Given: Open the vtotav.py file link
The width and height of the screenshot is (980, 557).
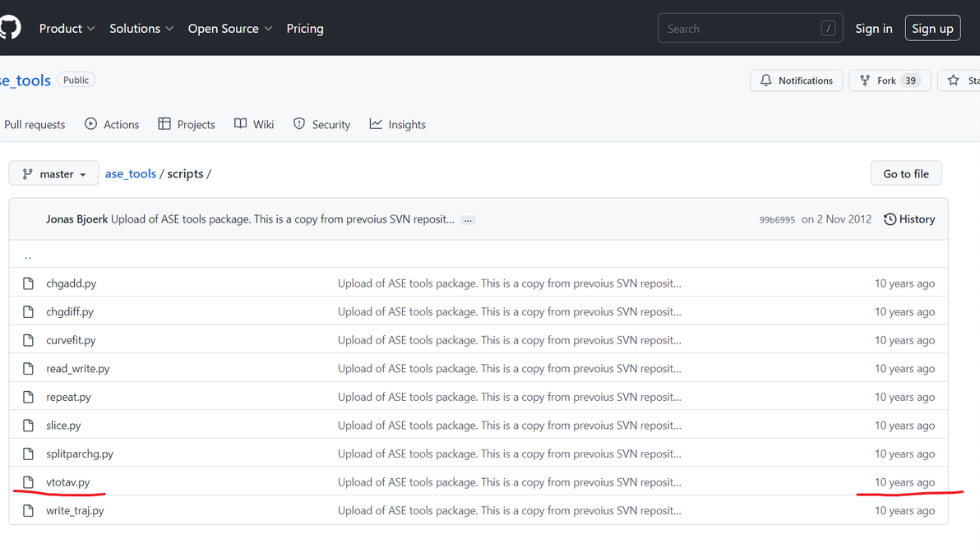Looking at the screenshot, I should click(x=68, y=482).
